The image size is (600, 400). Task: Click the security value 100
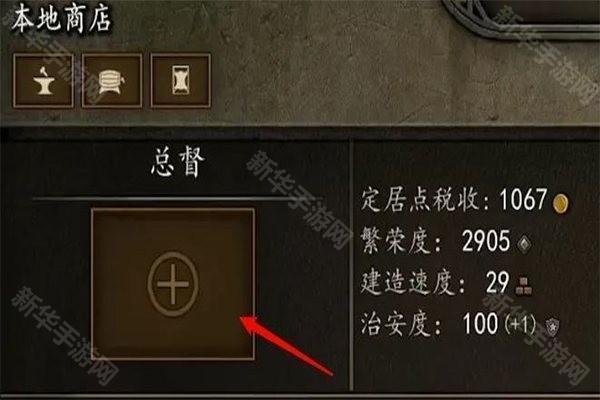tap(480, 323)
